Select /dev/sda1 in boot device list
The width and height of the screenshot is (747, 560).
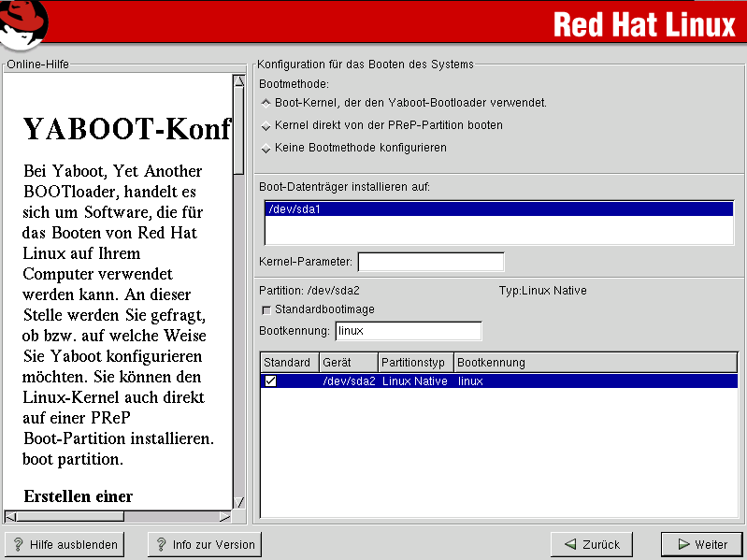pyautogui.click(x=497, y=209)
